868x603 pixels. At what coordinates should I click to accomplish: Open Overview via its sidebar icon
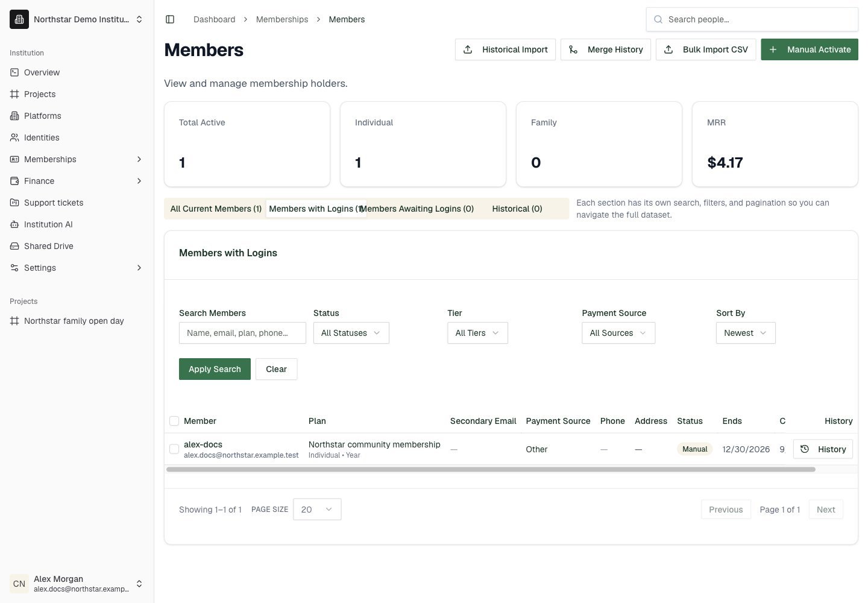coord(14,72)
